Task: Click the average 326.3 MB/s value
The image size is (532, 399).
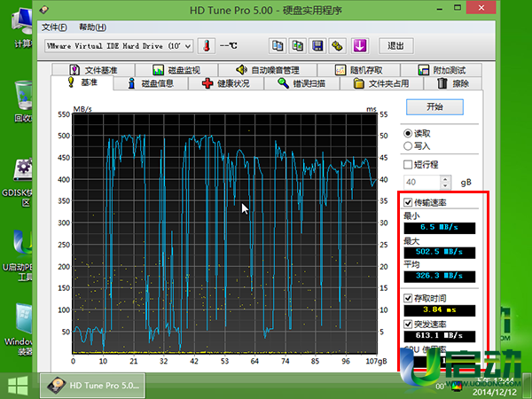Action: [x=440, y=276]
